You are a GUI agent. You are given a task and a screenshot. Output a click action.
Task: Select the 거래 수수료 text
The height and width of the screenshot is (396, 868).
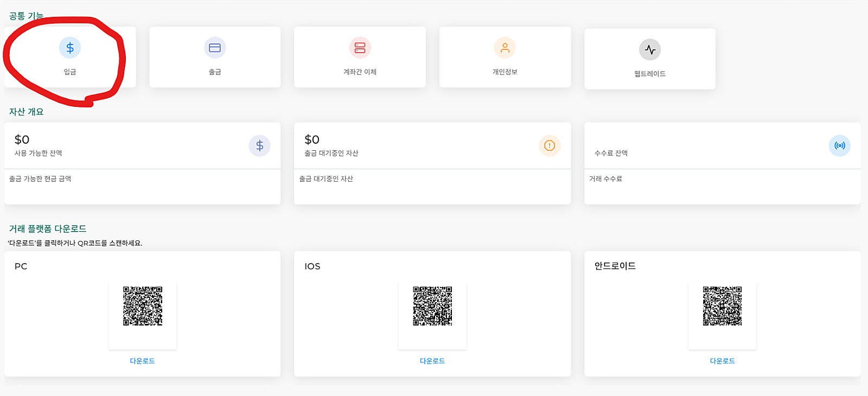click(605, 178)
